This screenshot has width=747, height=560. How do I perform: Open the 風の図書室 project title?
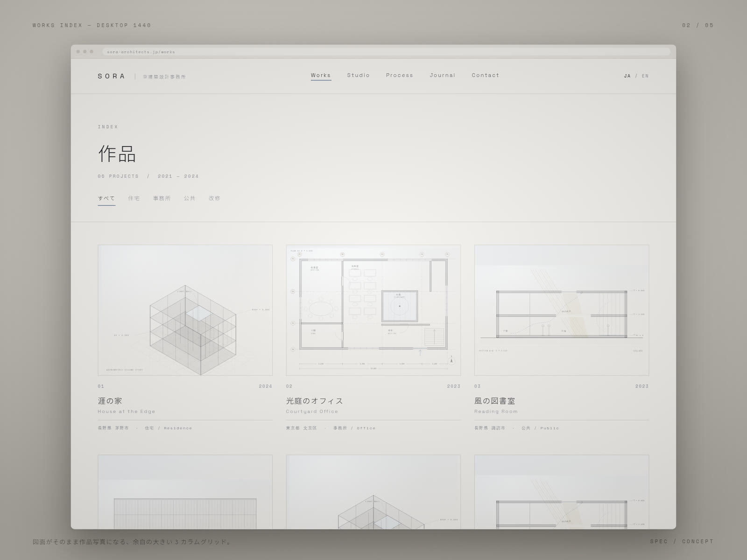(x=495, y=401)
